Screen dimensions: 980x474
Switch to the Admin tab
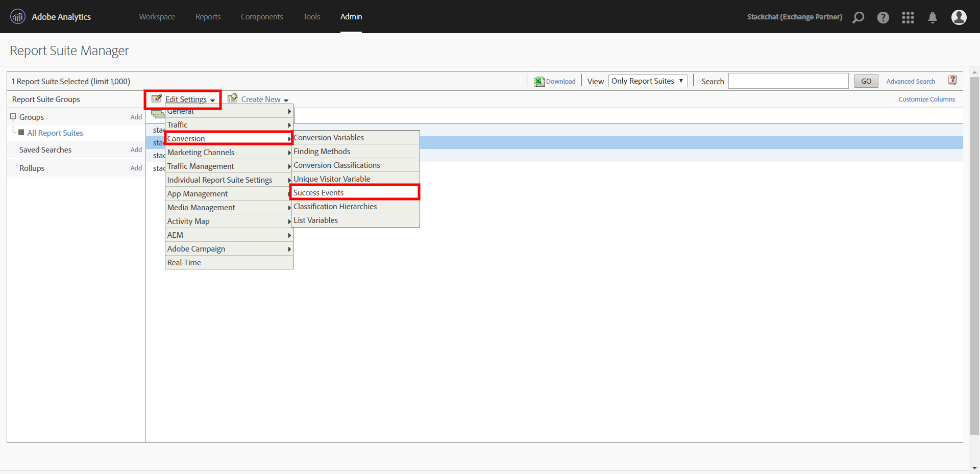coord(351,17)
